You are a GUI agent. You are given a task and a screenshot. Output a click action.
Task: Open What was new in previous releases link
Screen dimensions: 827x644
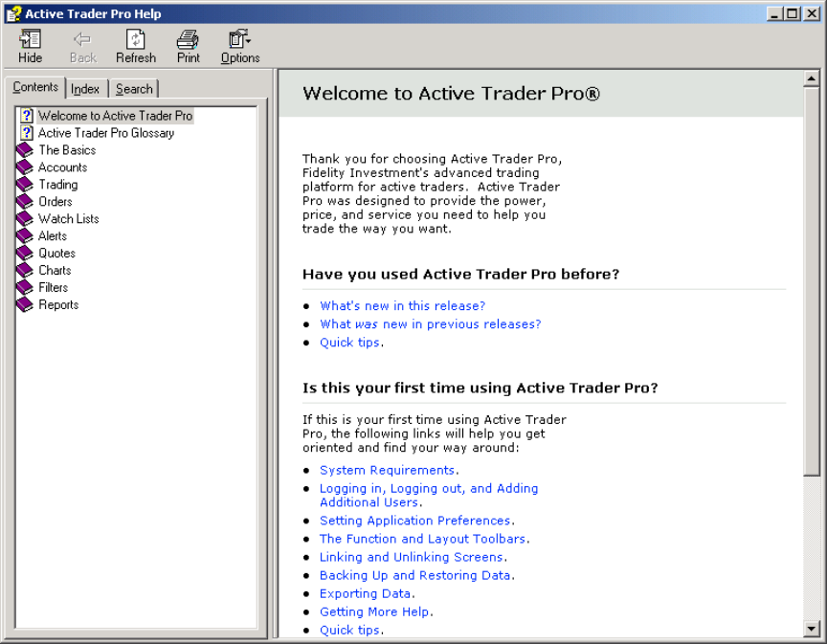[431, 324]
